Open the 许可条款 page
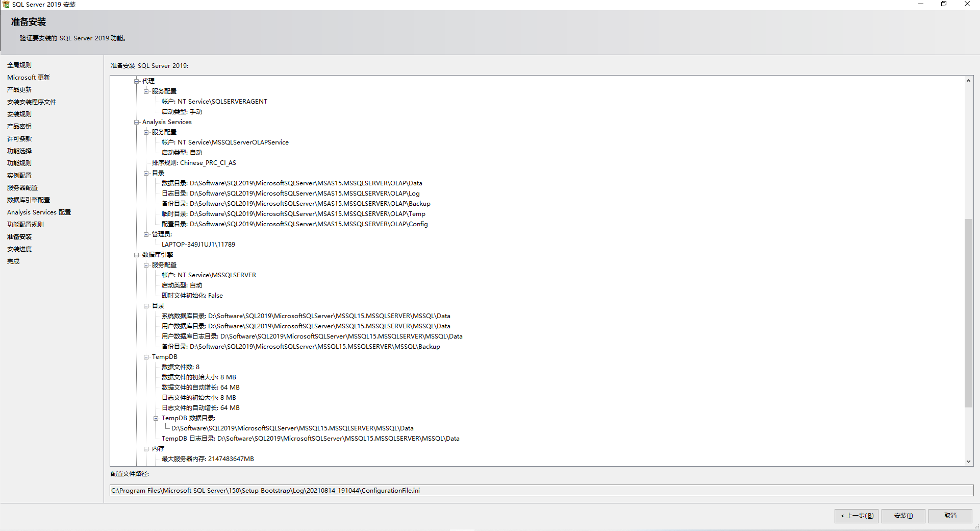 tap(19, 138)
